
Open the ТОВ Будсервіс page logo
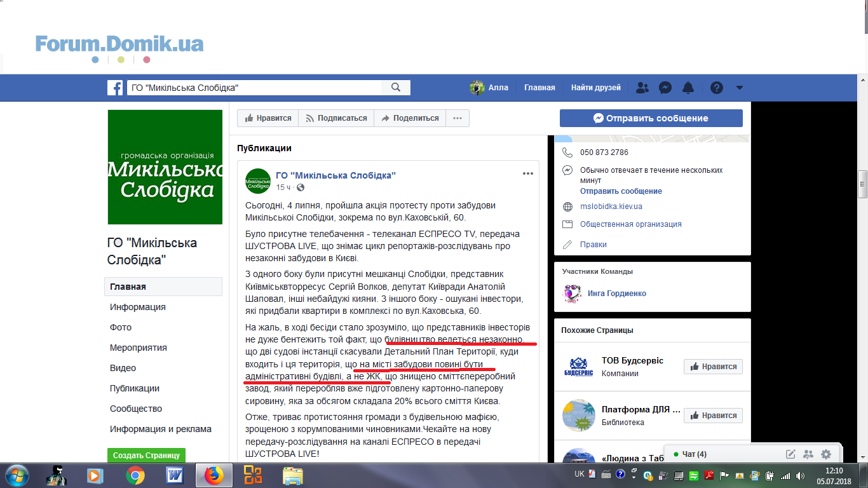pos(578,367)
